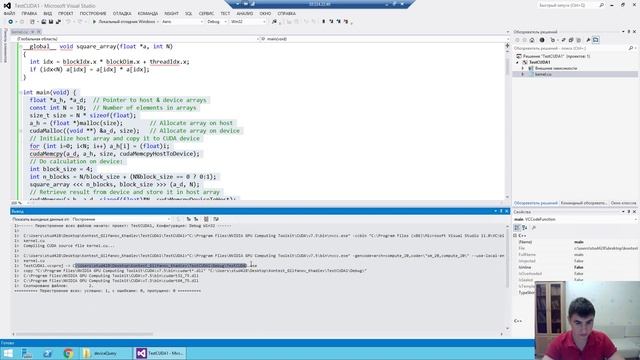Switch to Командный обозреватель tab
Screen dimensions: 640x360
[x=583, y=203]
